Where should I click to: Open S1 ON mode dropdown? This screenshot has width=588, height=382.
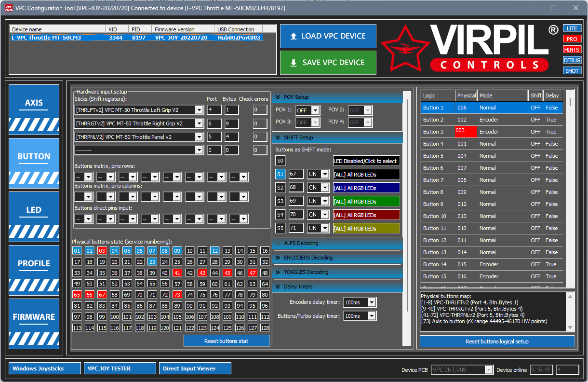point(326,174)
